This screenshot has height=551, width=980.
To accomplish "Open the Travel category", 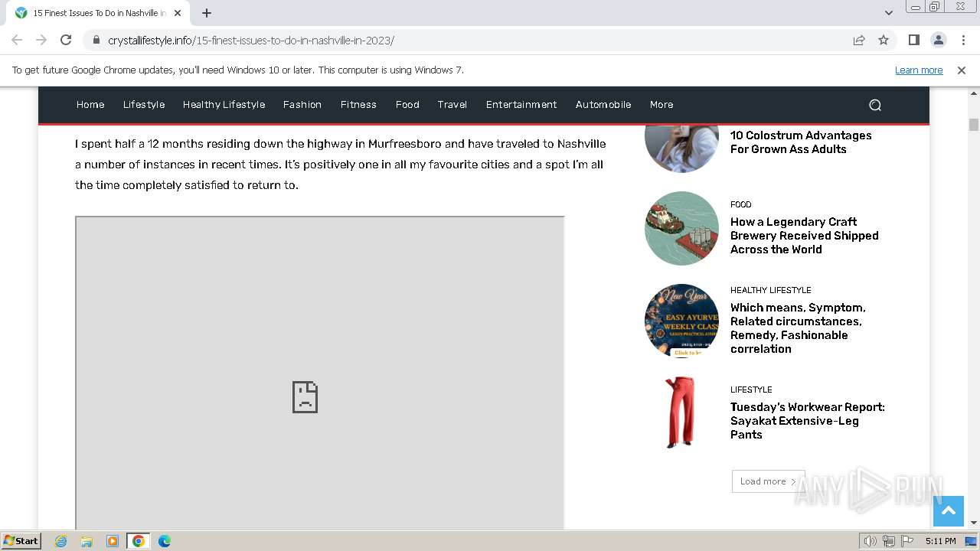I will click(x=452, y=104).
